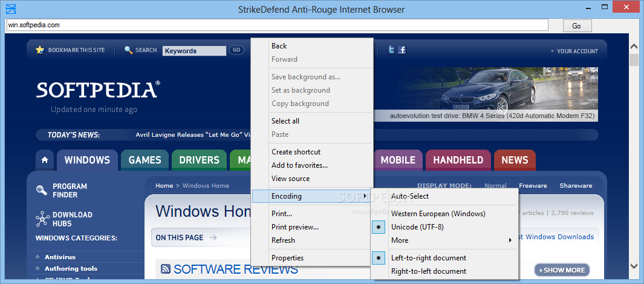
Task: Click the Software Reviews heading
Action: click(236, 269)
